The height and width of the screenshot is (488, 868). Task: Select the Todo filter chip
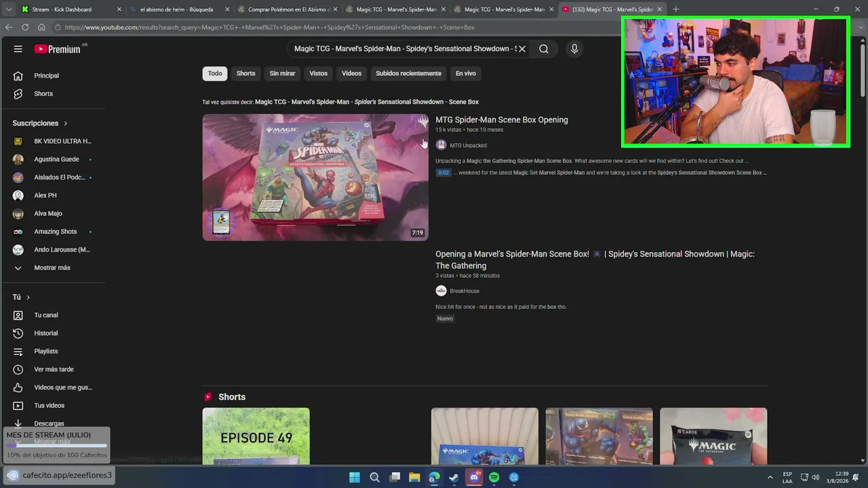coord(215,73)
